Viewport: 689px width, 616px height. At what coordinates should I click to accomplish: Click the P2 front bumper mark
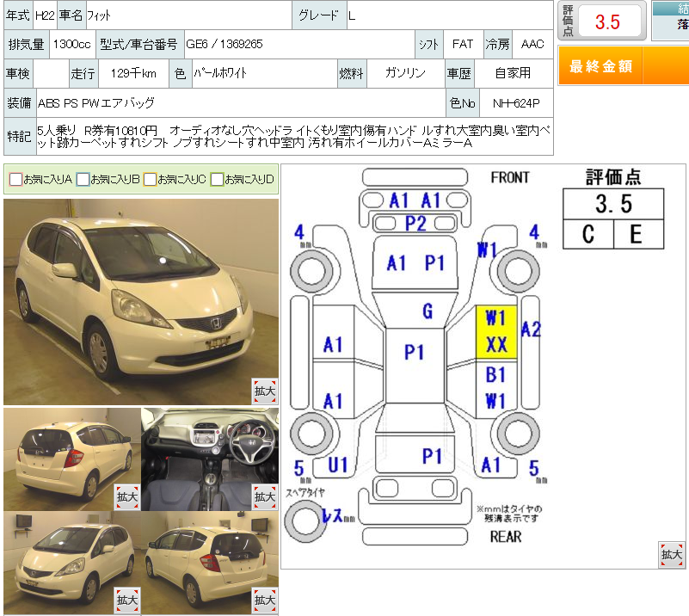[415, 223]
